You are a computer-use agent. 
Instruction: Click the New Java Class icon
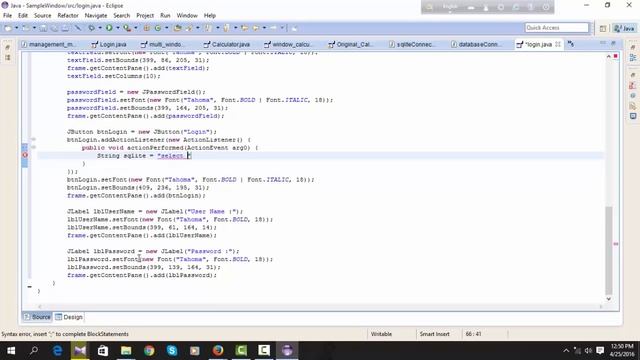tap(158, 28)
